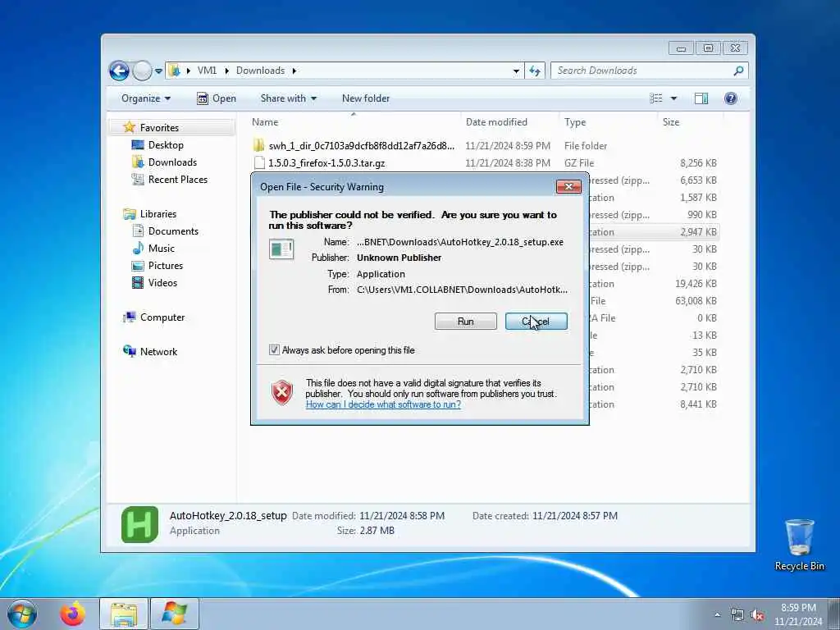The width and height of the screenshot is (840, 630).
Task: Click the Help question mark icon
Action: point(730,98)
